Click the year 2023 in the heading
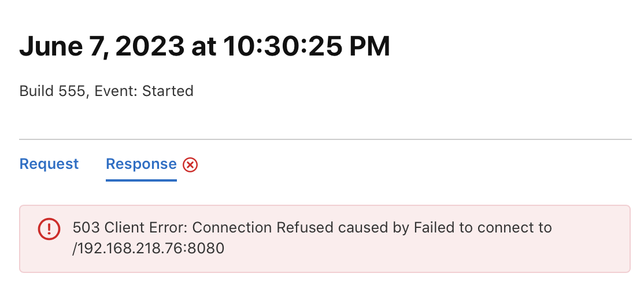The height and width of the screenshot is (288, 644). pyautogui.click(x=150, y=46)
